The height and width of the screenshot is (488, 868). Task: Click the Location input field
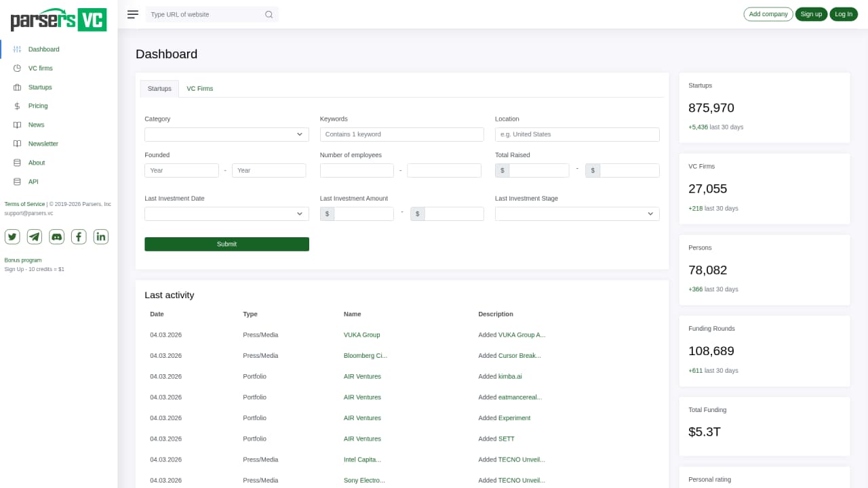point(577,134)
